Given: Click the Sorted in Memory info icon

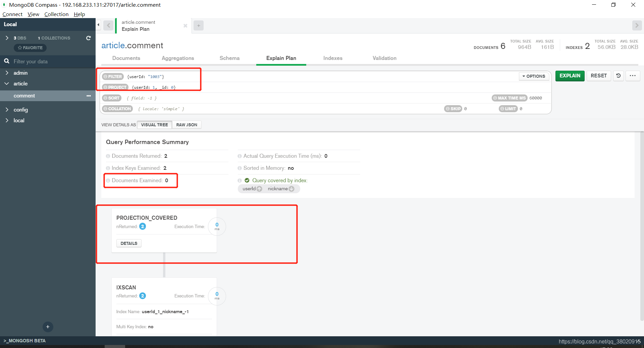Looking at the screenshot, I should tap(239, 168).
